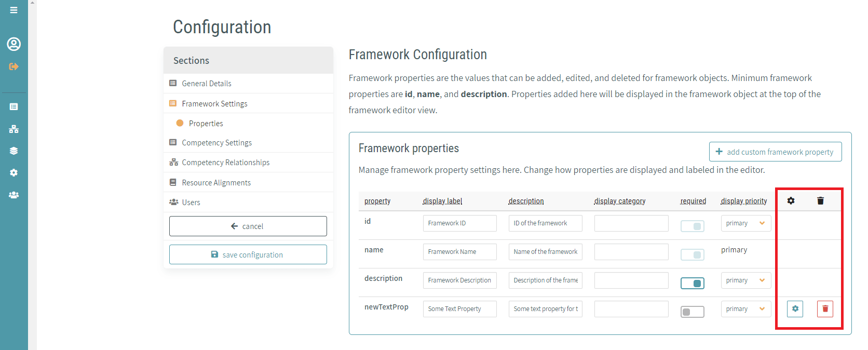Click the display label column header
868x350 pixels.
(442, 201)
